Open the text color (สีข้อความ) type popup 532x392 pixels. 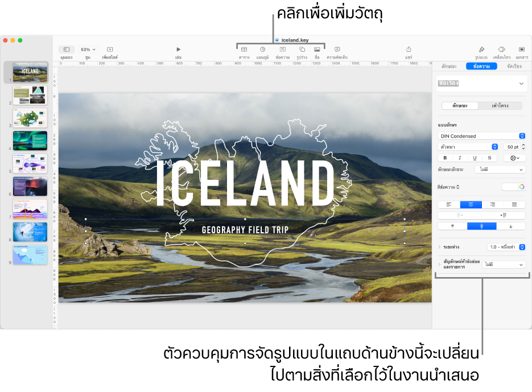[x=448, y=187]
